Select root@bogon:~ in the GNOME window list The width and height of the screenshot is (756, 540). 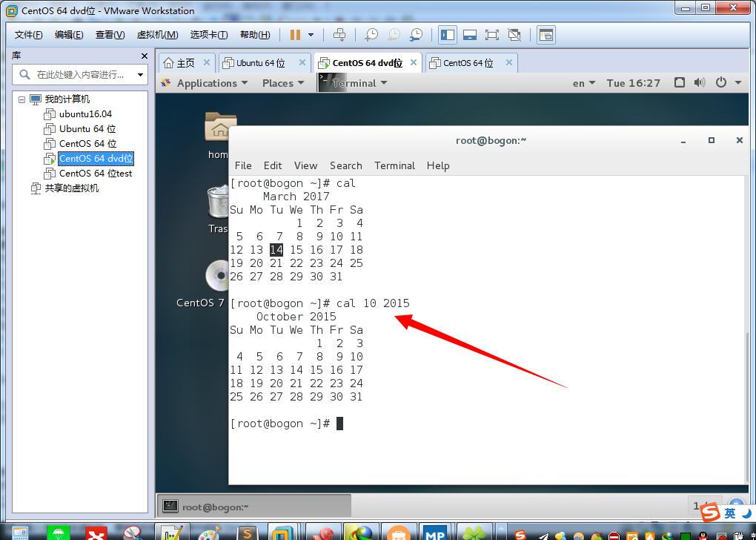(254, 507)
